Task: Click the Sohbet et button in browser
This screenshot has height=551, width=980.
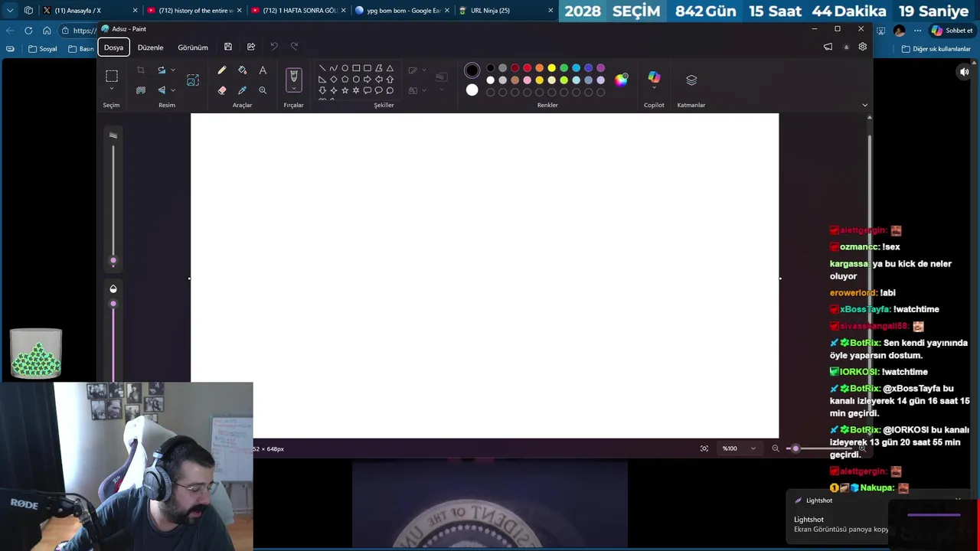Action: point(952,31)
